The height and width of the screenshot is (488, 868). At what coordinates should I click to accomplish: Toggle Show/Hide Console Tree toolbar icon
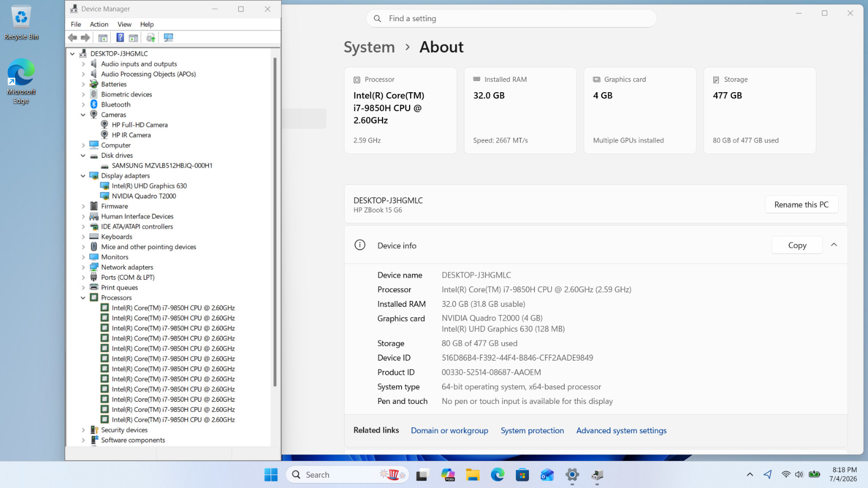[x=103, y=37]
